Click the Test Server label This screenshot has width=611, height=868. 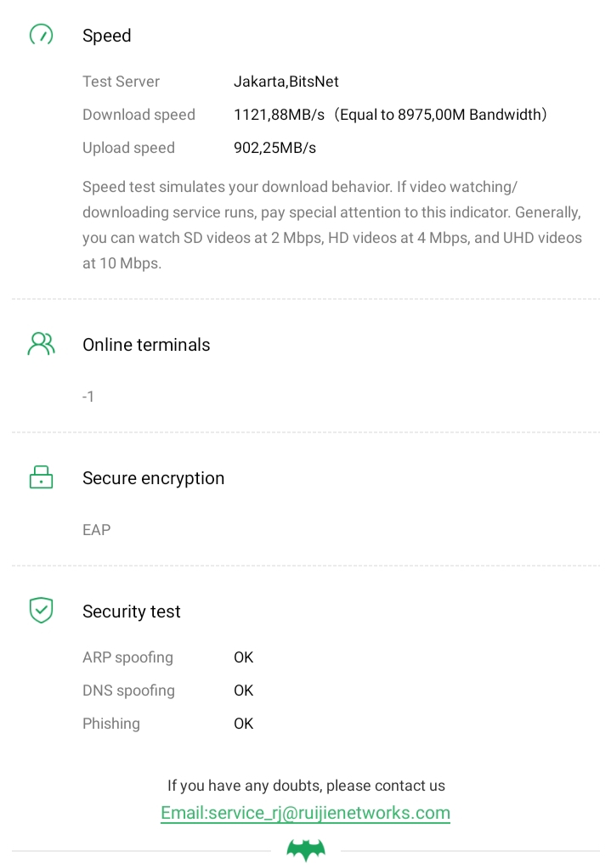pos(121,82)
